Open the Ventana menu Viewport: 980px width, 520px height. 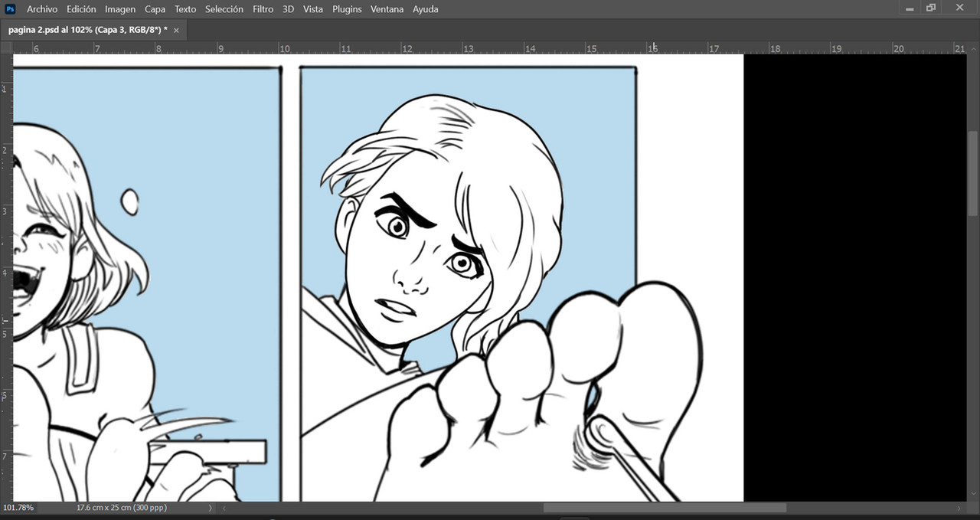click(387, 9)
